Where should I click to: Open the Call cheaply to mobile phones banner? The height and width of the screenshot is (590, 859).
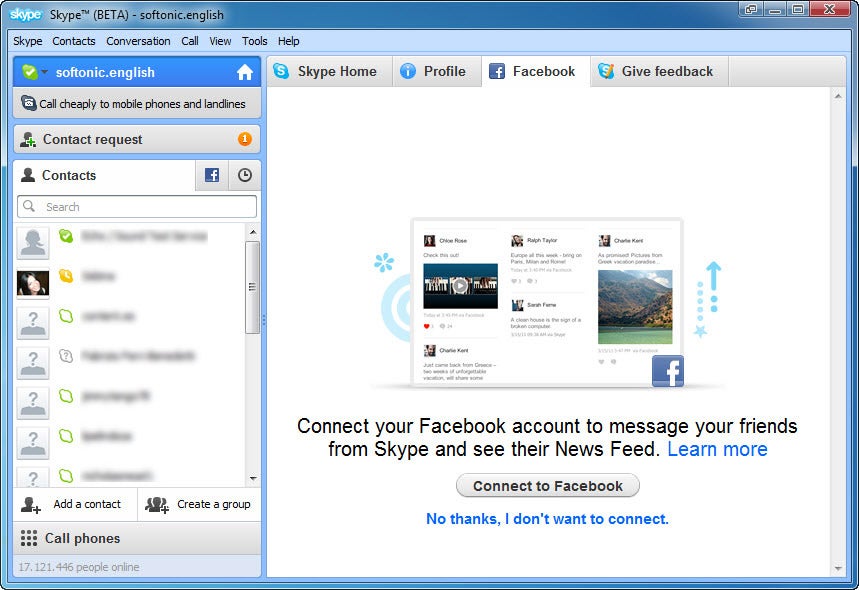(137, 104)
